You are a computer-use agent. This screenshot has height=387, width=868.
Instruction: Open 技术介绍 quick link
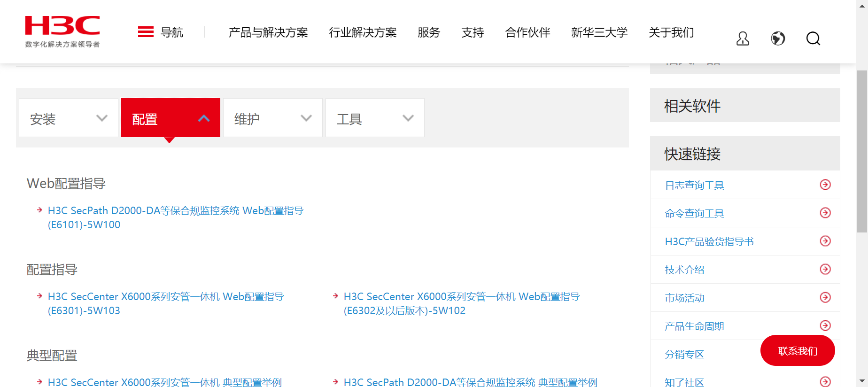[684, 270]
